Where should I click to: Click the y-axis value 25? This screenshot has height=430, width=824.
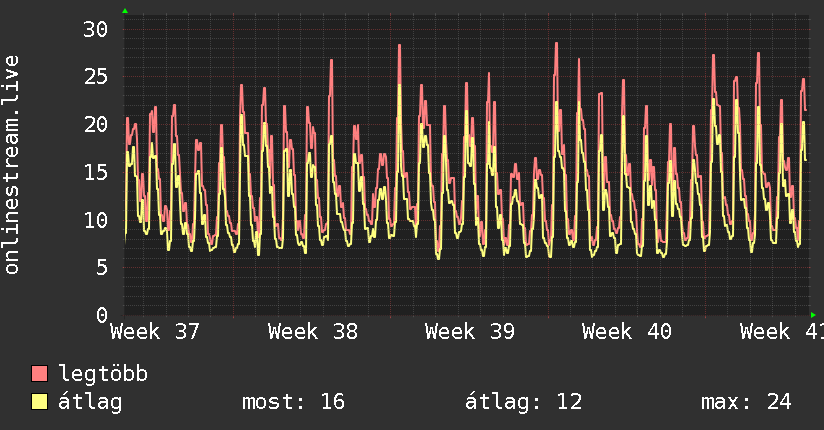pos(96,77)
